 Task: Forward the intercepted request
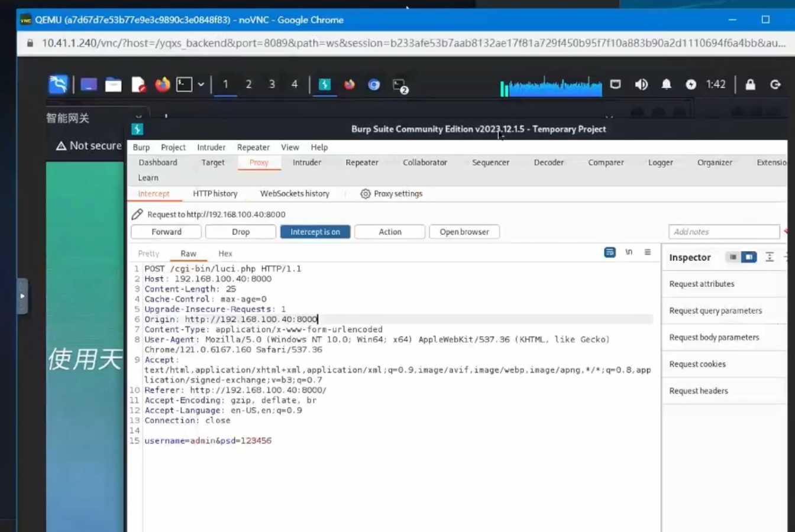click(x=166, y=232)
